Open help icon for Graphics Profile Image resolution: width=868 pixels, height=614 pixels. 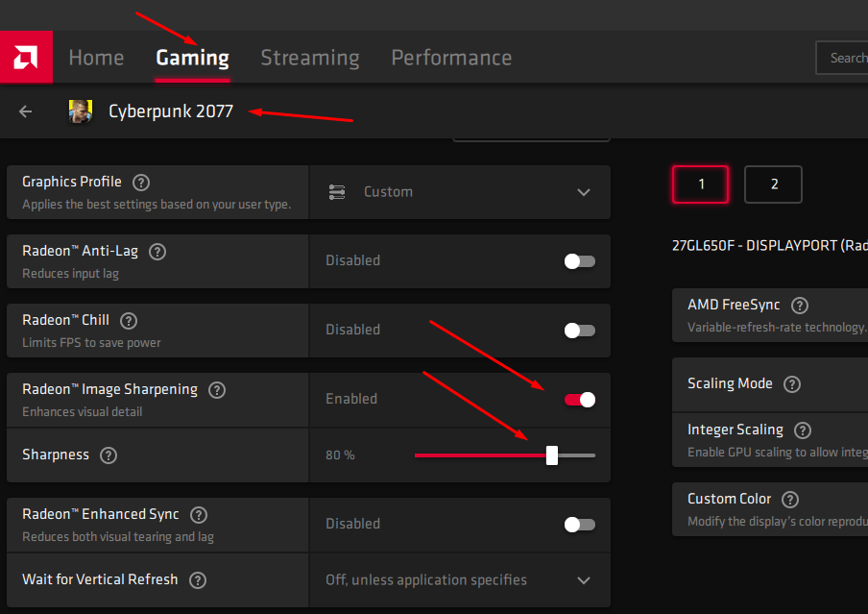141,183
